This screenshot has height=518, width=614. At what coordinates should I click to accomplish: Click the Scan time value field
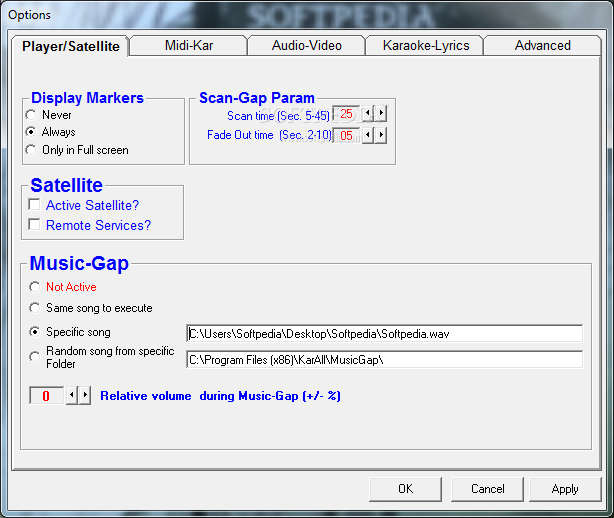point(347,114)
